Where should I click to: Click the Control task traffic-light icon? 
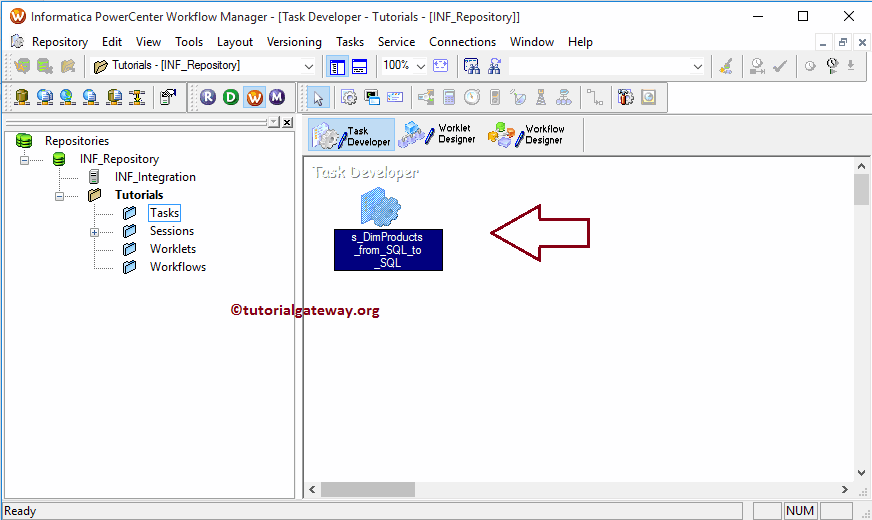[x=495, y=98]
